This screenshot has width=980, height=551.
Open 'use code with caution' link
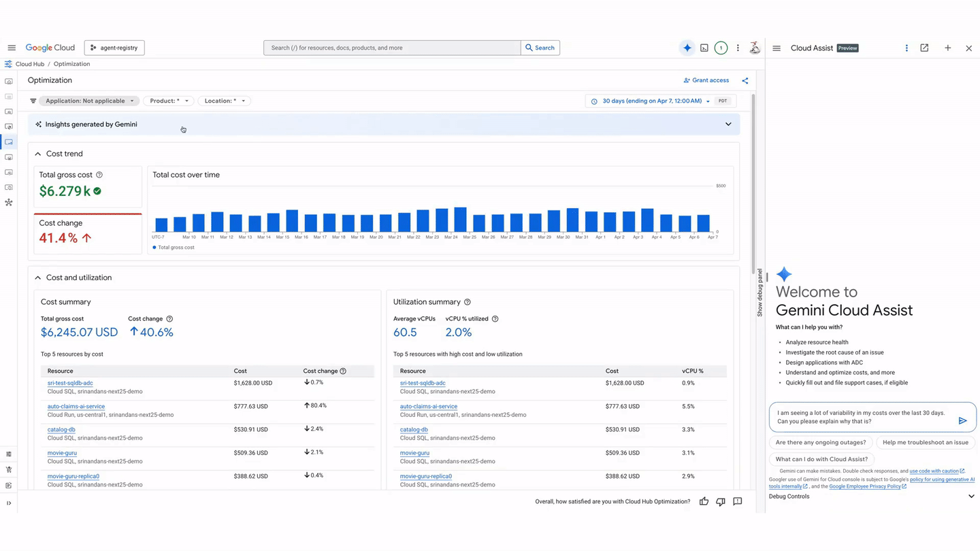click(x=934, y=471)
